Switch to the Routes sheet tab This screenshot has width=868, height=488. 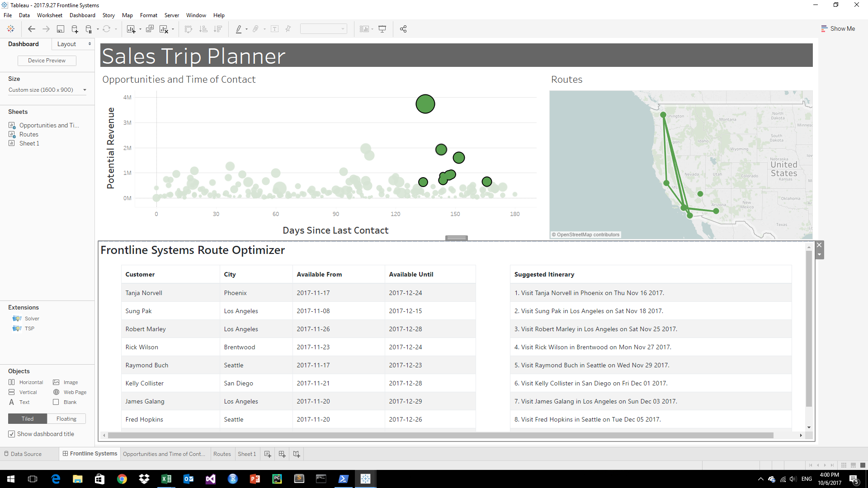click(222, 454)
